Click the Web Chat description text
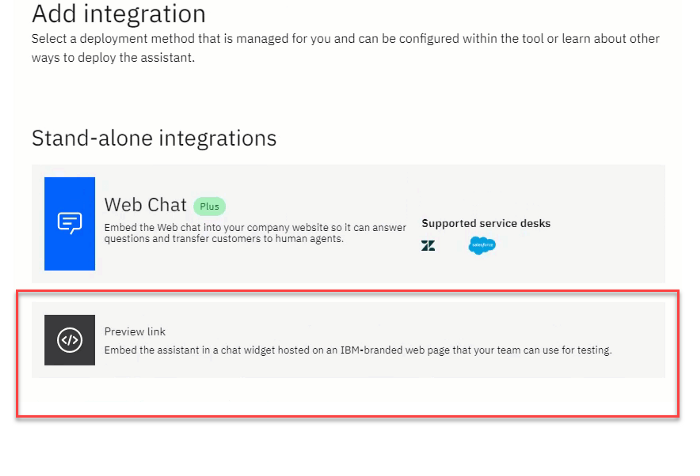This screenshot has width=700, height=476. (255, 233)
